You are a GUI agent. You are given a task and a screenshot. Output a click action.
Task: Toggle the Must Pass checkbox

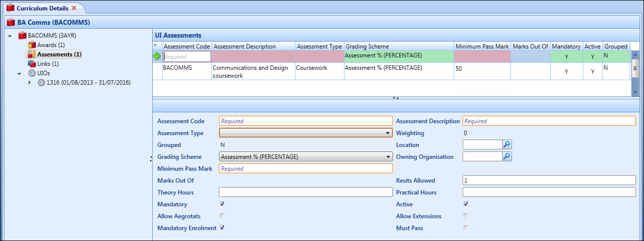[x=466, y=228]
